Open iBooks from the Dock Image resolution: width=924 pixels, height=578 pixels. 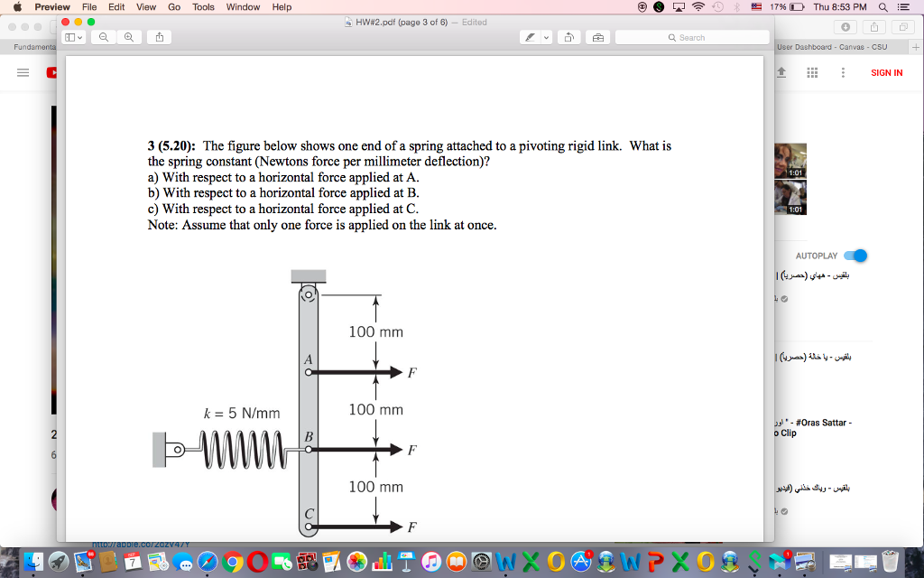click(457, 562)
